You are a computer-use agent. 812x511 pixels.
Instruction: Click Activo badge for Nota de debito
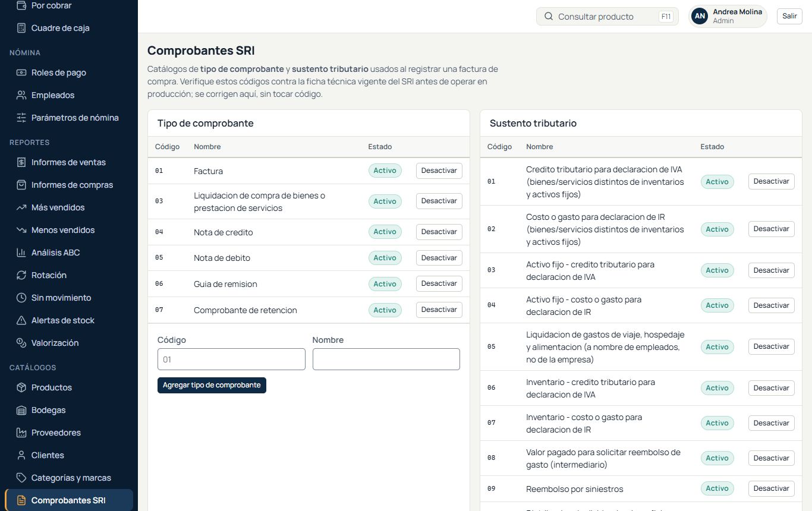pos(385,258)
